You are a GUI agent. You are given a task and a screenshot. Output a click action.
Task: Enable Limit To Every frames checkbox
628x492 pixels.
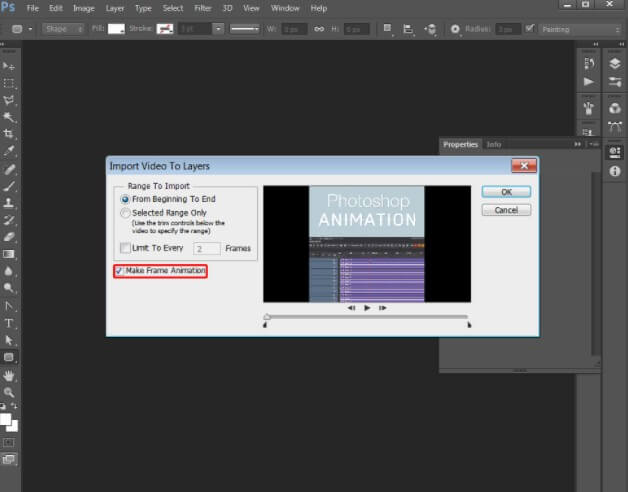[125, 248]
